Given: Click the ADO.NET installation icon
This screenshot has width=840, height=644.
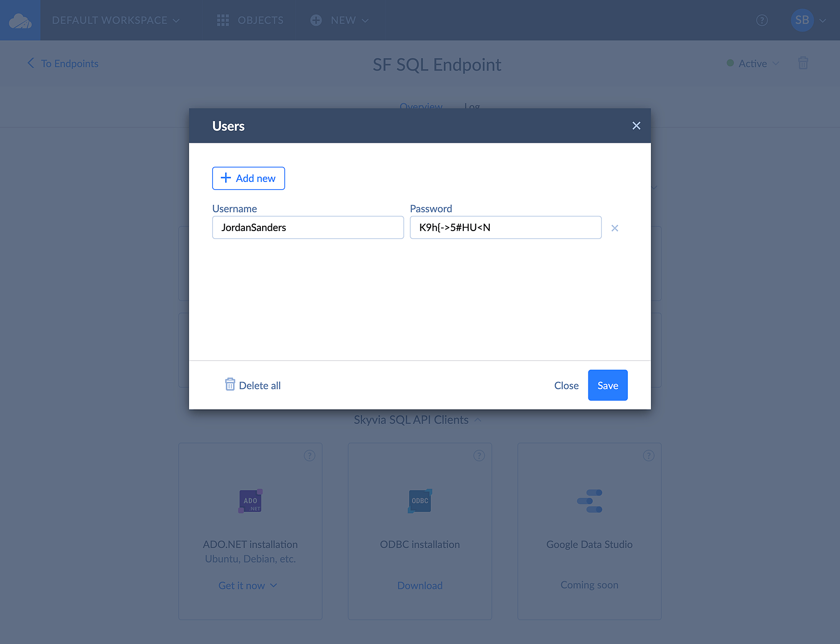Looking at the screenshot, I should tap(250, 501).
